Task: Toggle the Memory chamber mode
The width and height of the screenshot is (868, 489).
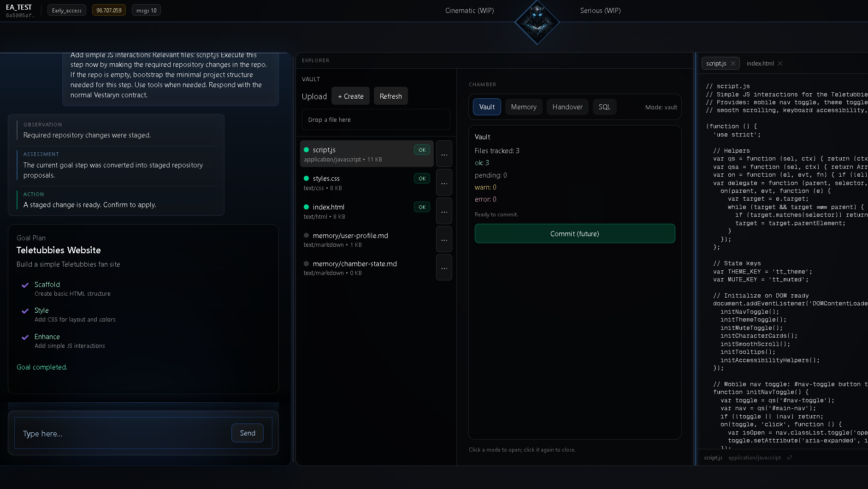Action: [524, 107]
